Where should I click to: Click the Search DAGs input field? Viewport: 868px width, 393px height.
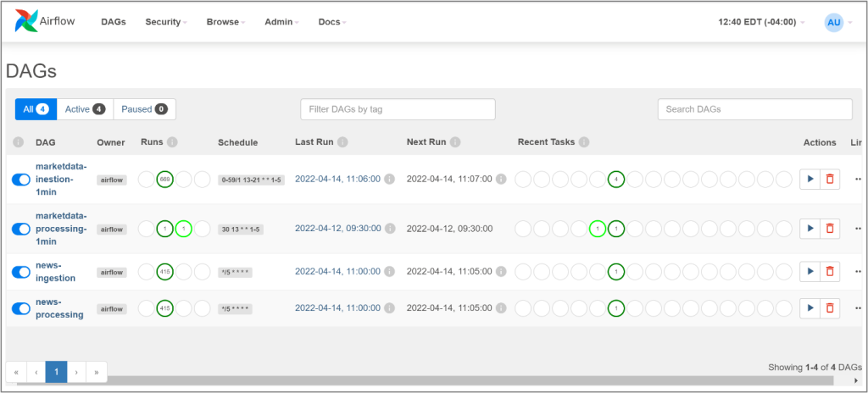coord(754,109)
